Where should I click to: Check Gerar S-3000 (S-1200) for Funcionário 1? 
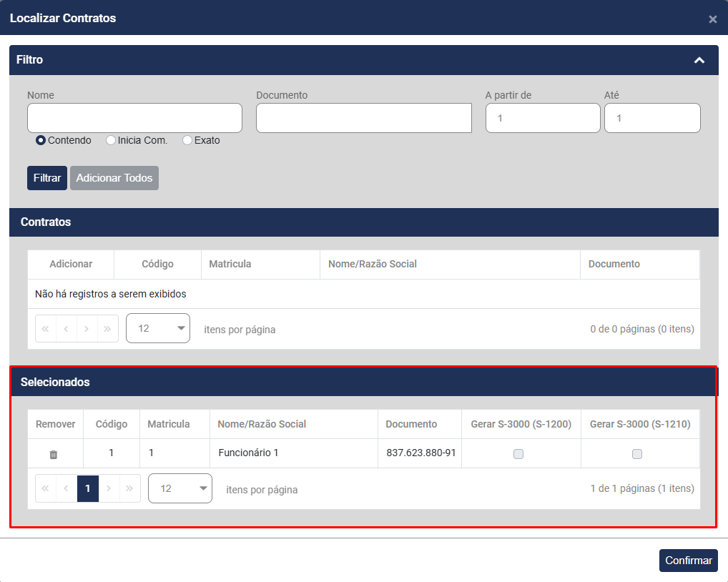[x=518, y=454]
